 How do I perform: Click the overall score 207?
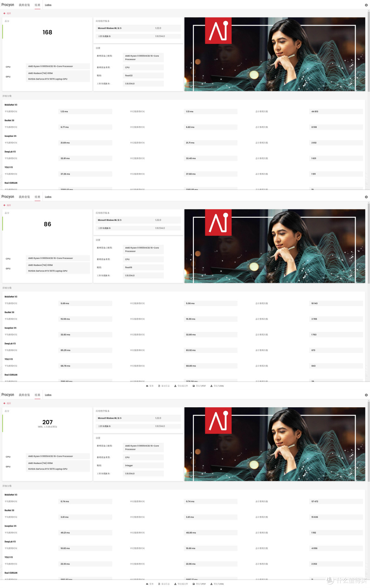tap(48, 422)
